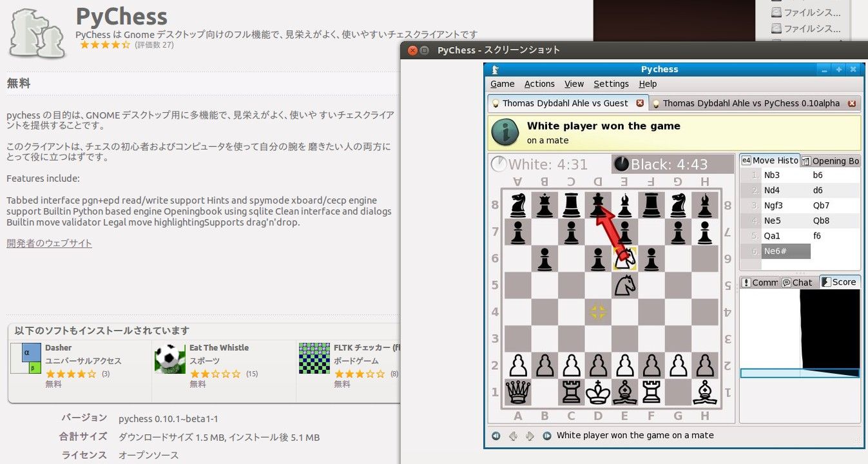The width and height of the screenshot is (868, 464).
Task: Select move Nd4 in the move history
Action: coord(772,190)
